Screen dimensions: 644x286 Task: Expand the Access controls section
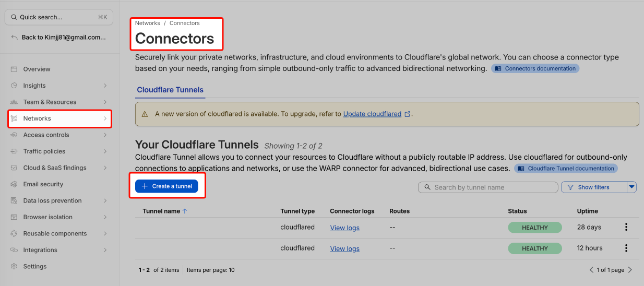click(105, 135)
